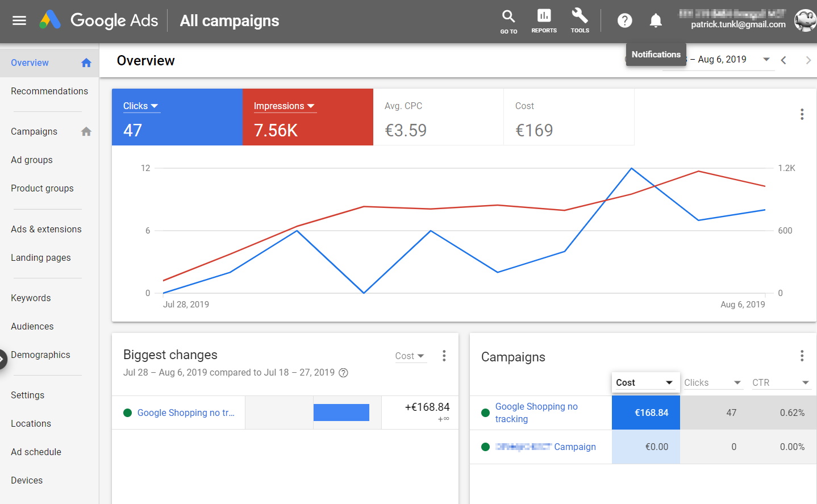
Task: Go to the next date range
Action: coord(808,60)
